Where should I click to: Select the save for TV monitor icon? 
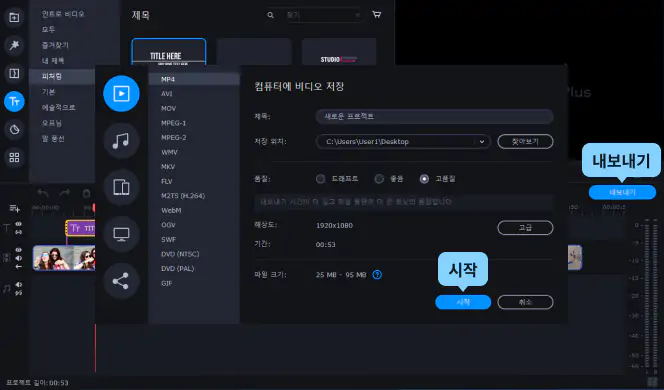point(121,234)
